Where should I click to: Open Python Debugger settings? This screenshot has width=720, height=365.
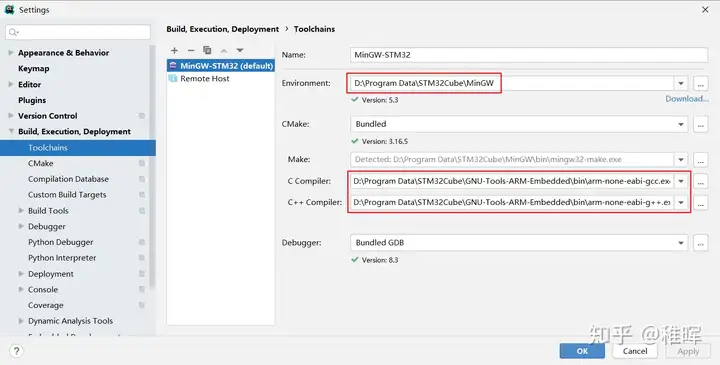coord(61,242)
